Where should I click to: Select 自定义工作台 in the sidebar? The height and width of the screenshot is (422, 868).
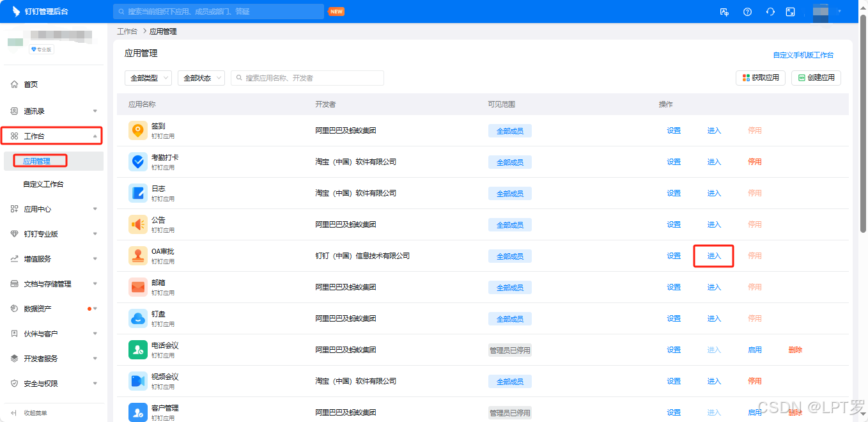pyautogui.click(x=43, y=184)
